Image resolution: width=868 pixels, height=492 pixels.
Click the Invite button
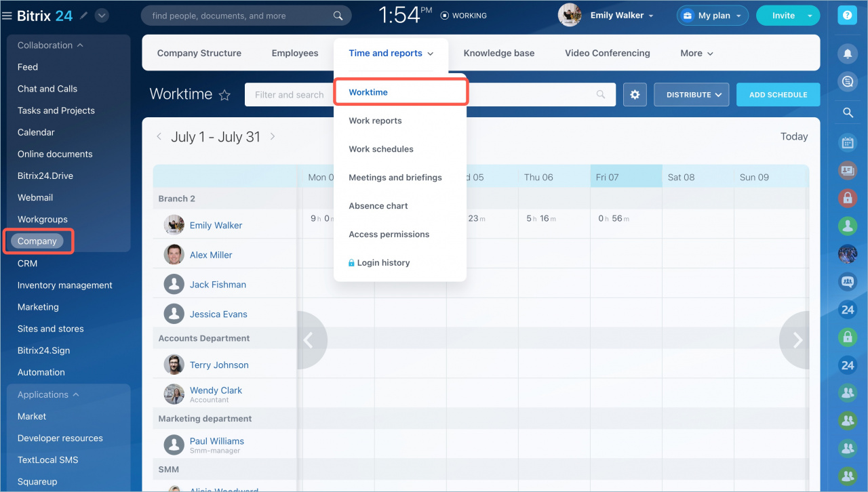coord(783,16)
